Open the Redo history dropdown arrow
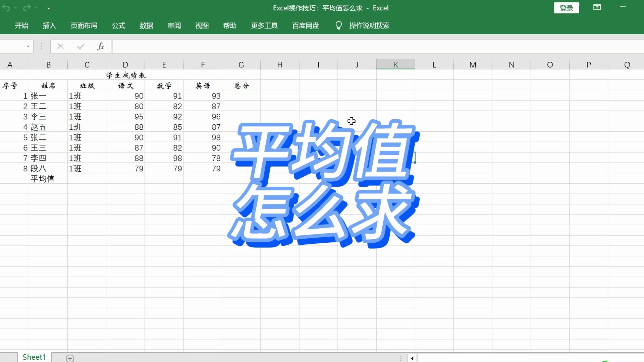This screenshot has width=644, height=362. 36,8
